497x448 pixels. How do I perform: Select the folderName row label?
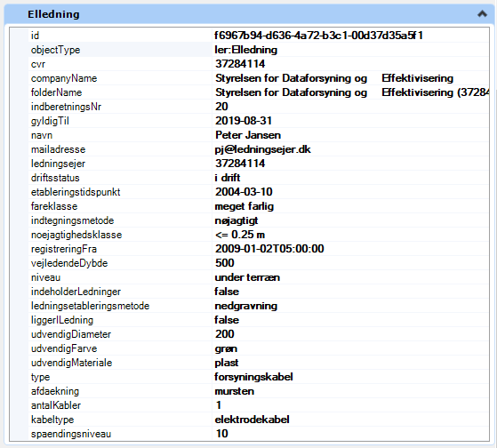(56, 92)
